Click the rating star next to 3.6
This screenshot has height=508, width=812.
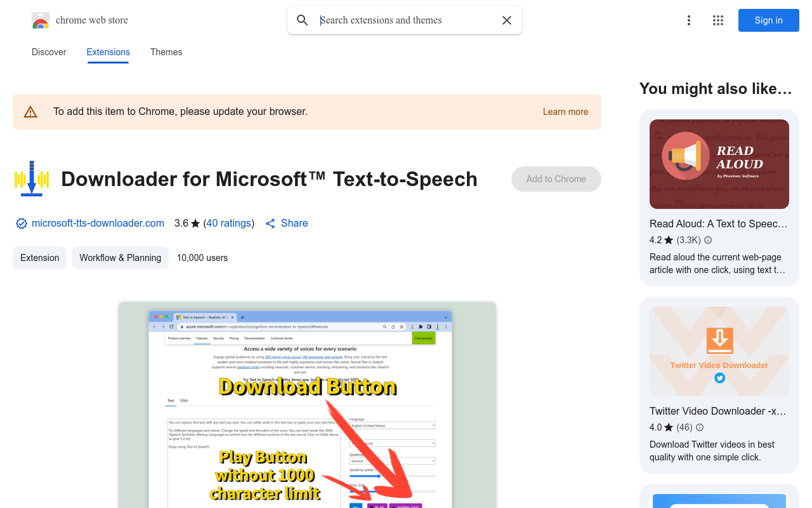click(195, 224)
